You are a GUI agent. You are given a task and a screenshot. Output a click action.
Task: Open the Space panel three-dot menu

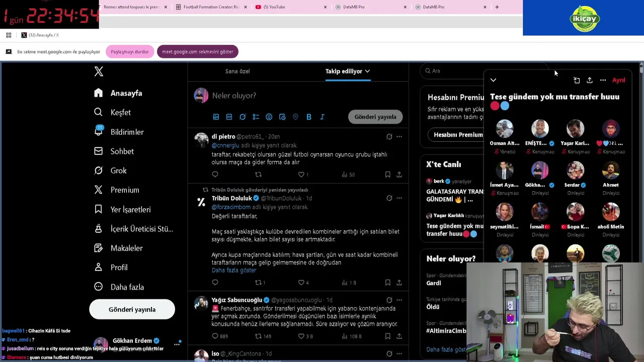pyautogui.click(x=603, y=80)
